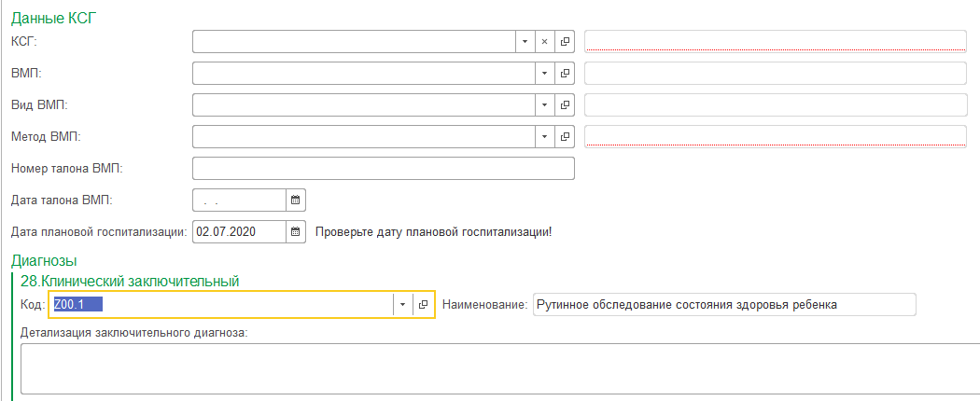Image resolution: width=980 pixels, height=401 pixels.
Task: Expand the Вид ВМП dropdown list
Action: coord(545,105)
